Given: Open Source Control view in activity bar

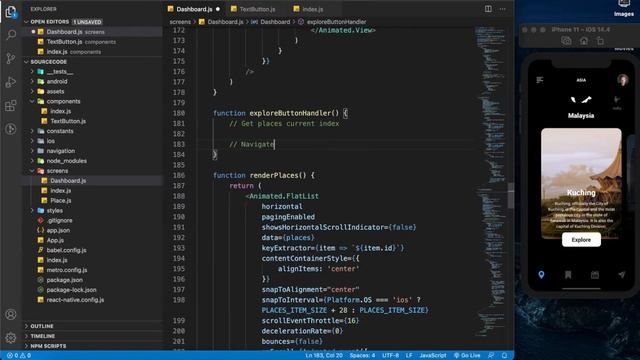Looking at the screenshot, I should (11, 58).
